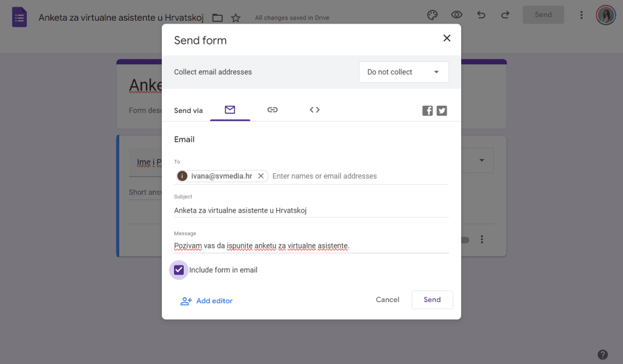The height and width of the screenshot is (364, 623).
Task: Click the Subject text field
Action: pos(311,210)
